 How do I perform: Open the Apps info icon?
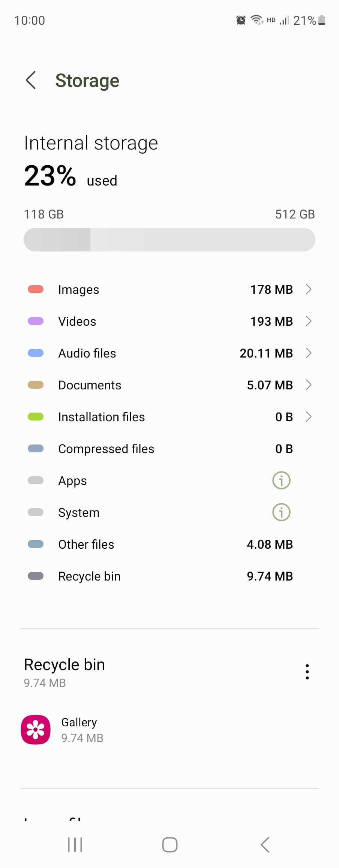[x=281, y=480]
